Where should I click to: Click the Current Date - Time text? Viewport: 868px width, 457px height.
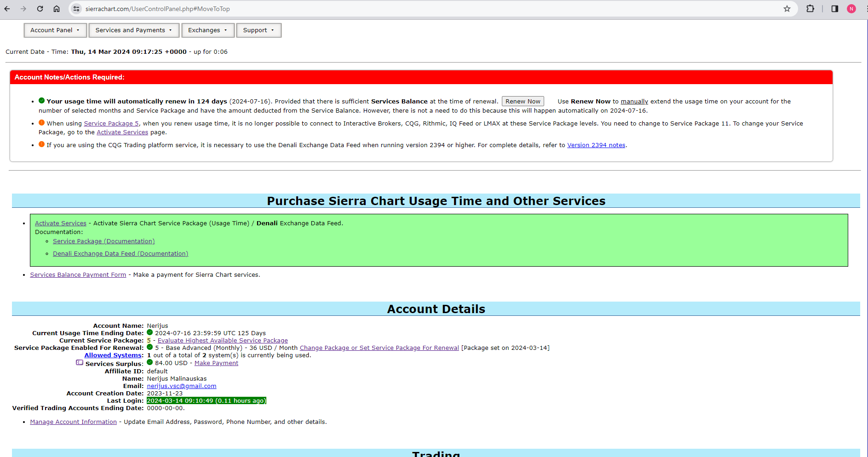click(116, 51)
